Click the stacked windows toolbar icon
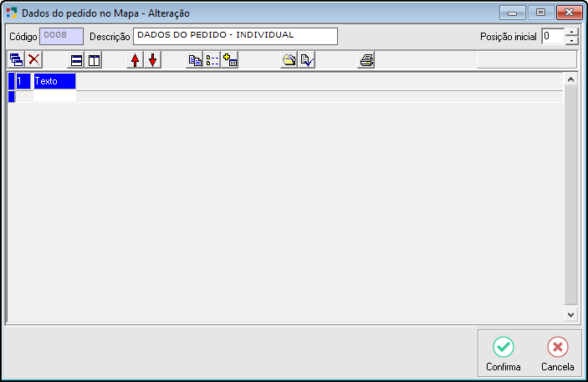Viewport: 588px width, 382px height. (16, 60)
